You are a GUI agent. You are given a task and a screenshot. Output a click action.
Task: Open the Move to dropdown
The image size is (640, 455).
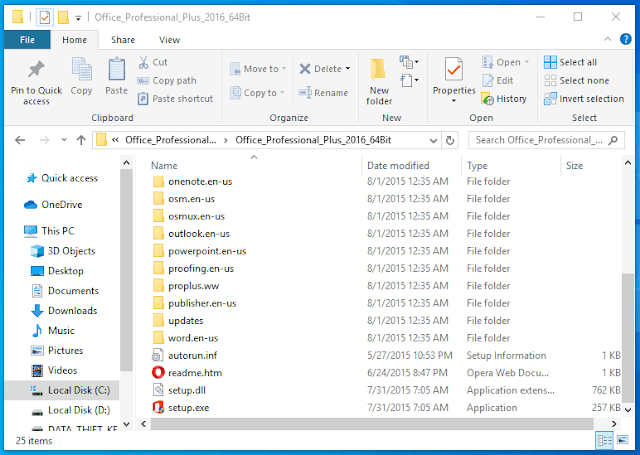258,69
